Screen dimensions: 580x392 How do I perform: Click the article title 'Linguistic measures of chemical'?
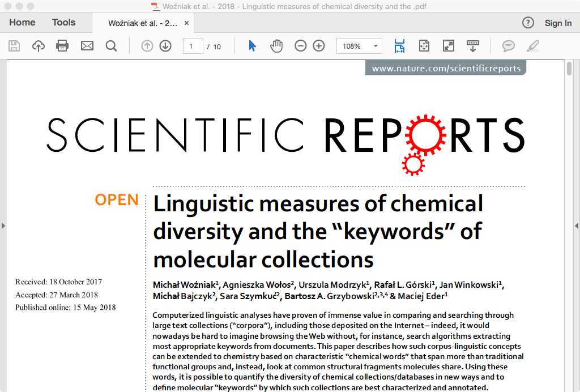click(x=318, y=203)
